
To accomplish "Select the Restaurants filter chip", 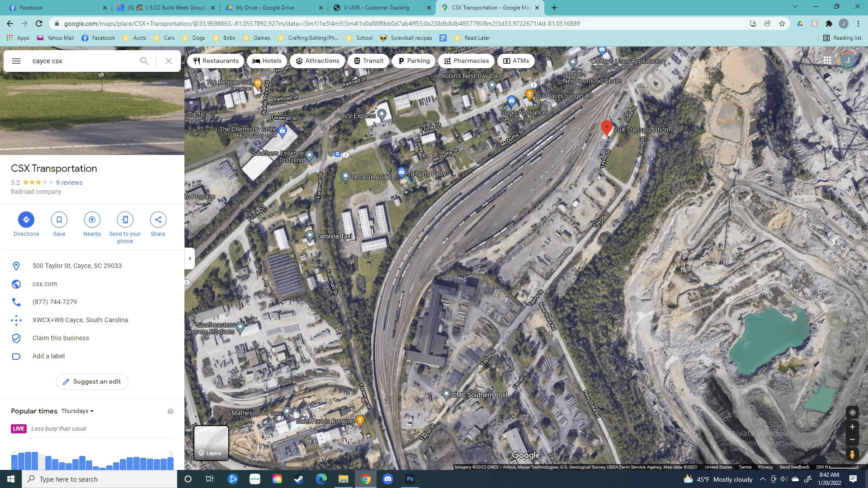I will [216, 61].
